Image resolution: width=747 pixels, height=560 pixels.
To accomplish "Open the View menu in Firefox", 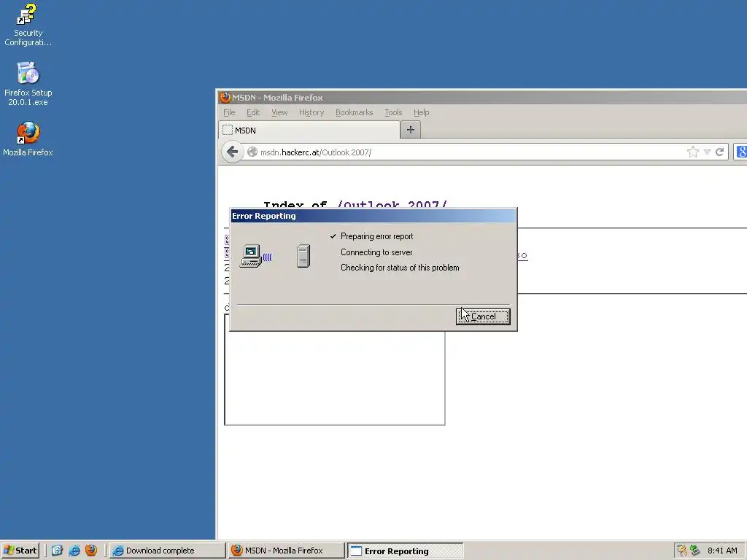I will tap(279, 112).
